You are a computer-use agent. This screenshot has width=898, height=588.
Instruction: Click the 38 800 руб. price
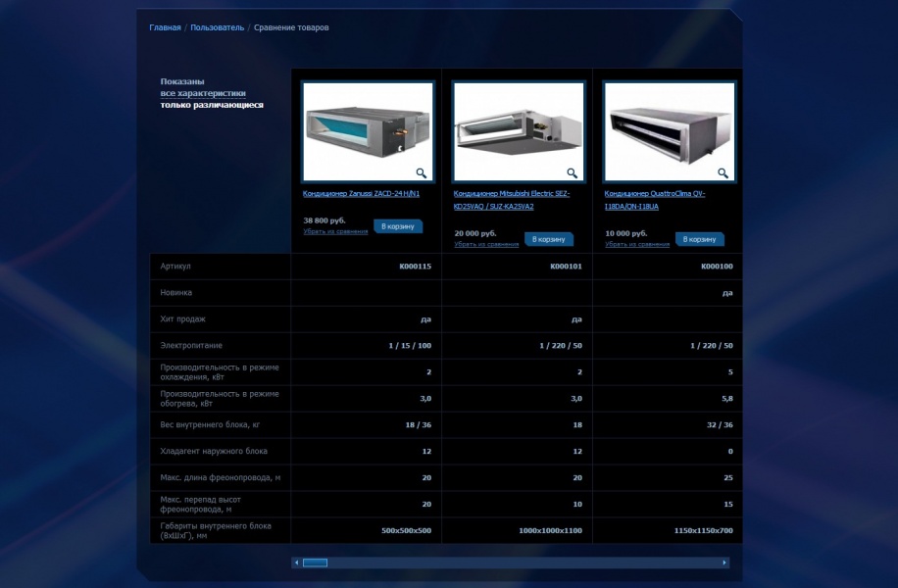324,220
